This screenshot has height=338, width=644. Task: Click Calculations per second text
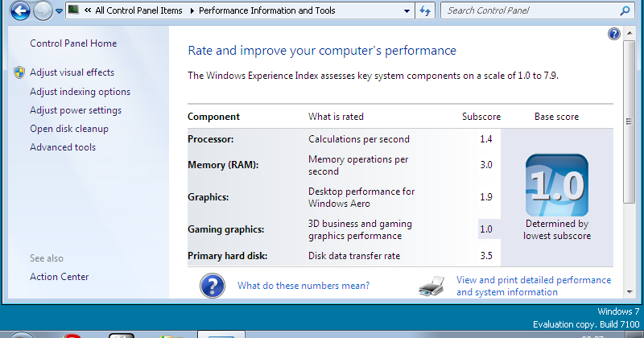click(x=359, y=139)
